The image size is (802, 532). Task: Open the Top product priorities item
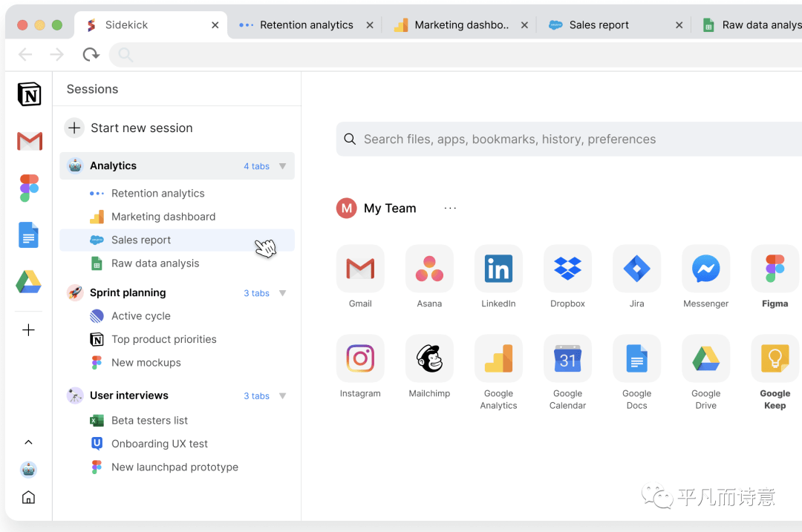pos(177,339)
